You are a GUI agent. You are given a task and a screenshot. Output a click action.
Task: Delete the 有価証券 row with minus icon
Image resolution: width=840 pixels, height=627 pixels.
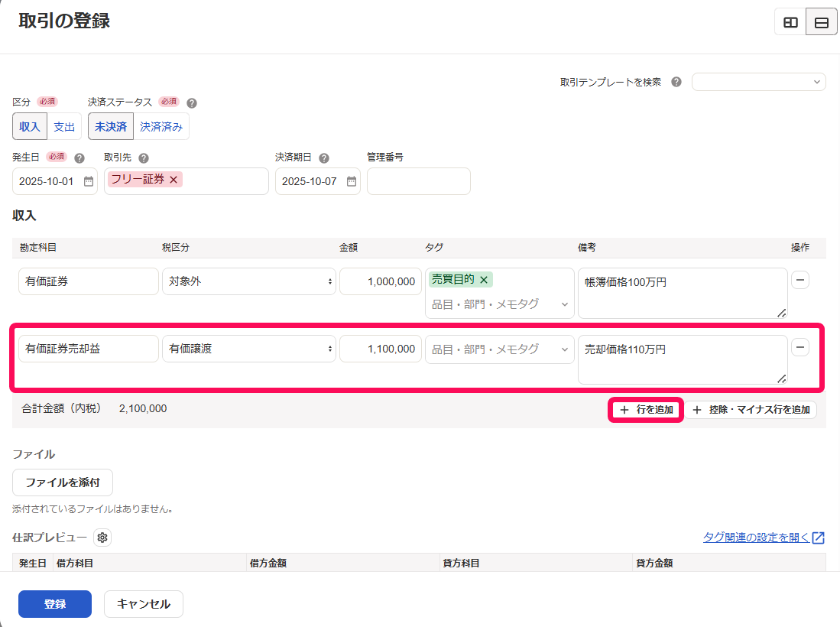(799, 280)
